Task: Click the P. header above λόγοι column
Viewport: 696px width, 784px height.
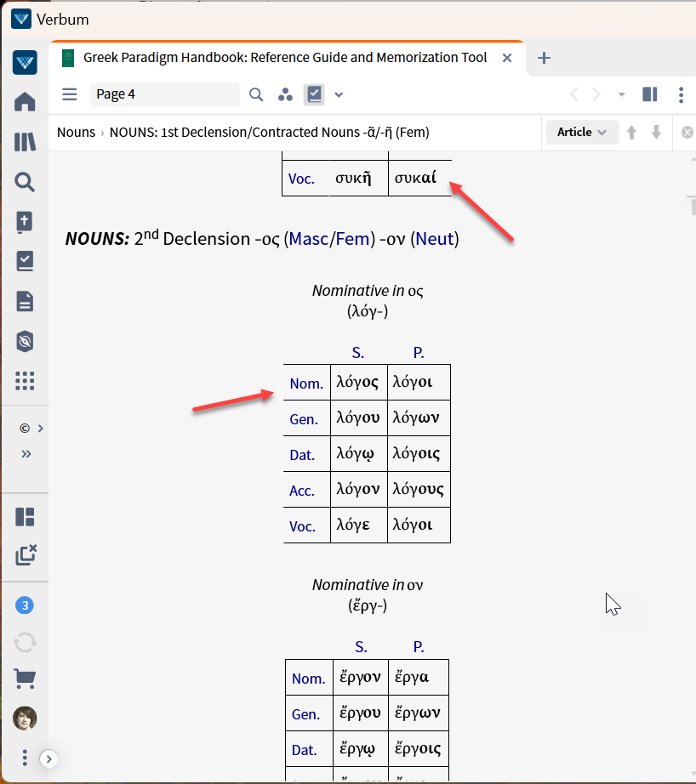Action: pyautogui.click(x=419, y=353)
